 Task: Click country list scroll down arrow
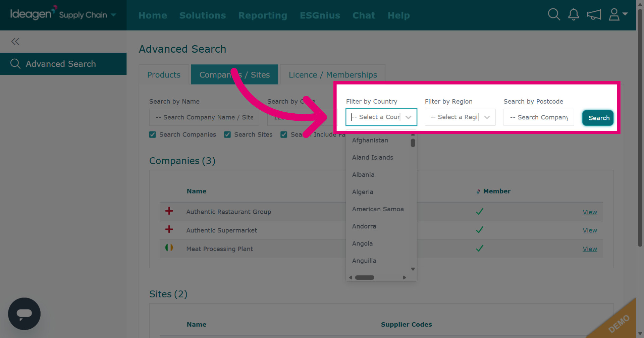pos(413,269)
